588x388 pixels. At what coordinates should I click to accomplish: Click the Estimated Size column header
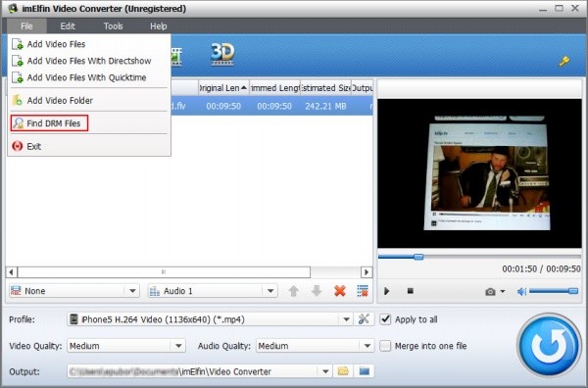pos(325,88)
